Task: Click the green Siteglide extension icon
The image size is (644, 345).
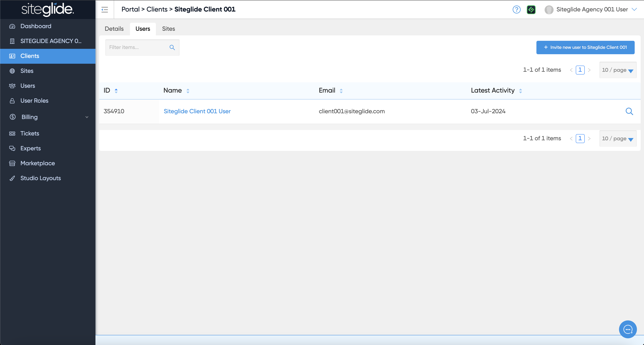Action: pos(531,10)
